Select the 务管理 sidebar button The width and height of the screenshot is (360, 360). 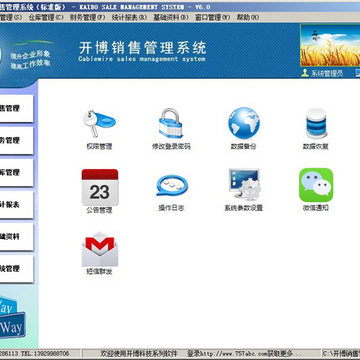[16, 140]
